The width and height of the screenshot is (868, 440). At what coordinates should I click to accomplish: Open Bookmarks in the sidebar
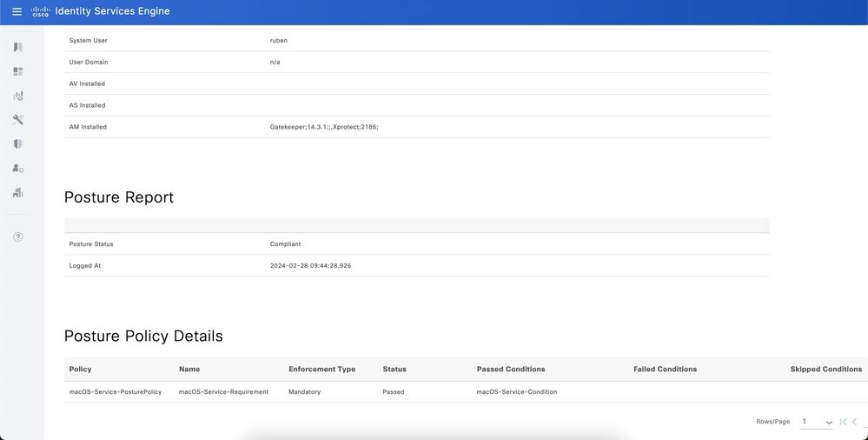pos(17,48)
